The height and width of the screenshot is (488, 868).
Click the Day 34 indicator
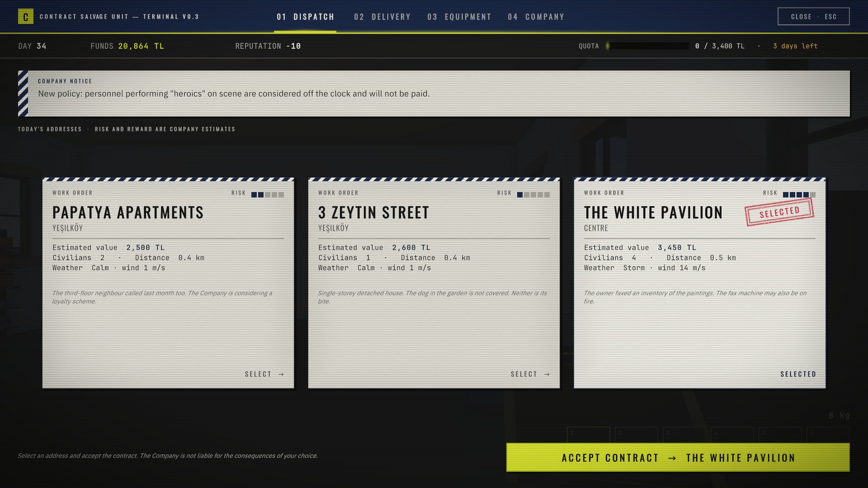32,46
